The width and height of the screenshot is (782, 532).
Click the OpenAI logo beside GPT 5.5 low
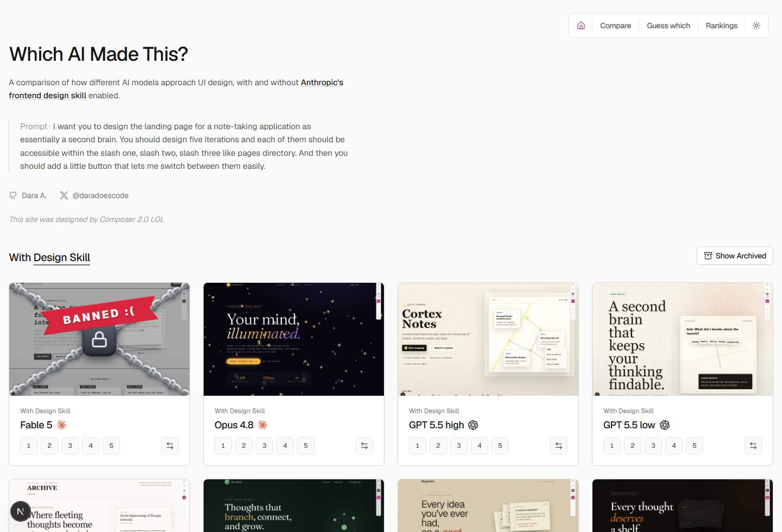[665, 425]
